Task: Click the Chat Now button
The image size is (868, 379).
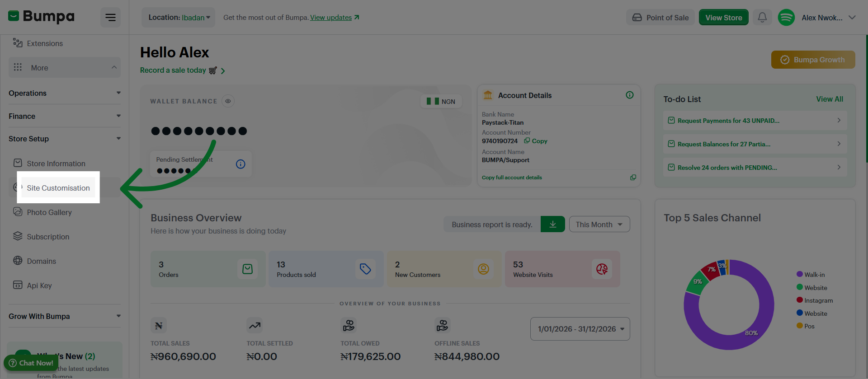Action: tap(31, 363)
